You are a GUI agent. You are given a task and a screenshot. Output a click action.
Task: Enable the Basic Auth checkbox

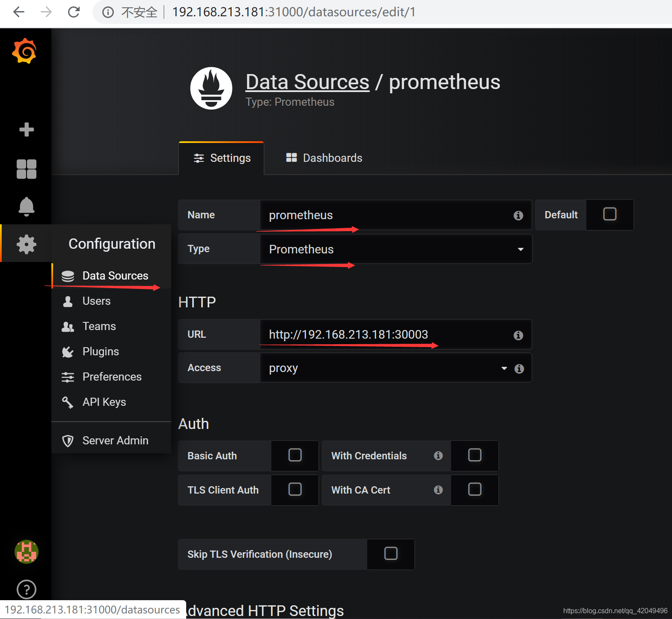pyautogui.click(x=295, y=455)
